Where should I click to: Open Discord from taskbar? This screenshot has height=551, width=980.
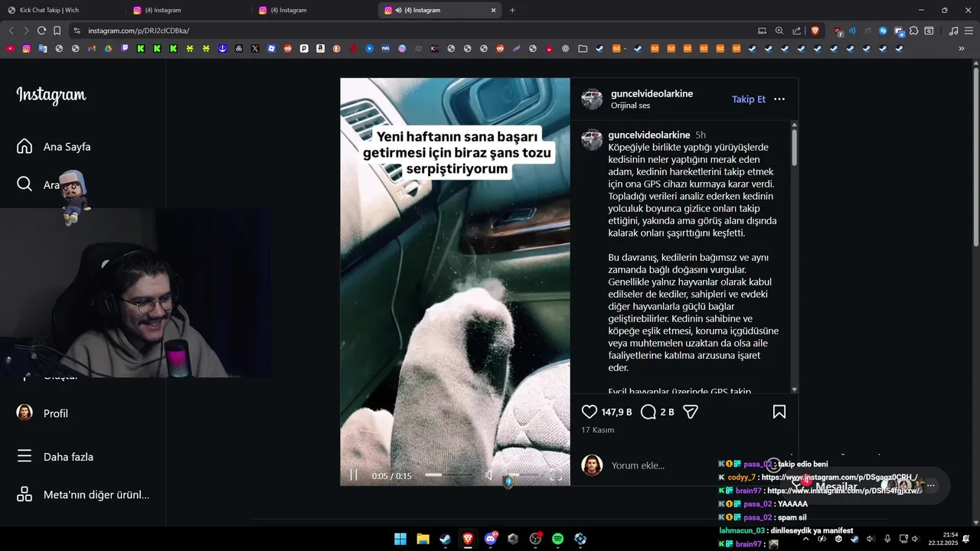point(490,539)
